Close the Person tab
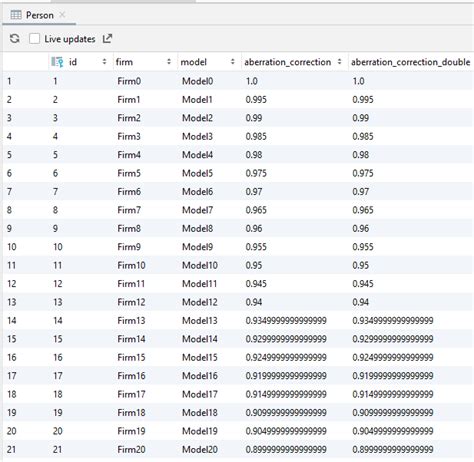The width and height of the screenshot is (474, 462). click(62, 15)
